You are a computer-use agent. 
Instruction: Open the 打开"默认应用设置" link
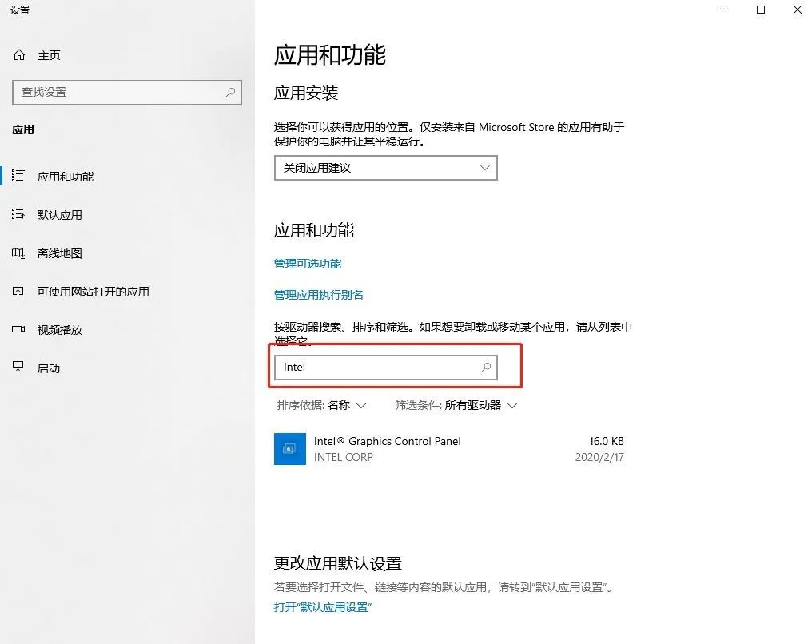(323, 607)
